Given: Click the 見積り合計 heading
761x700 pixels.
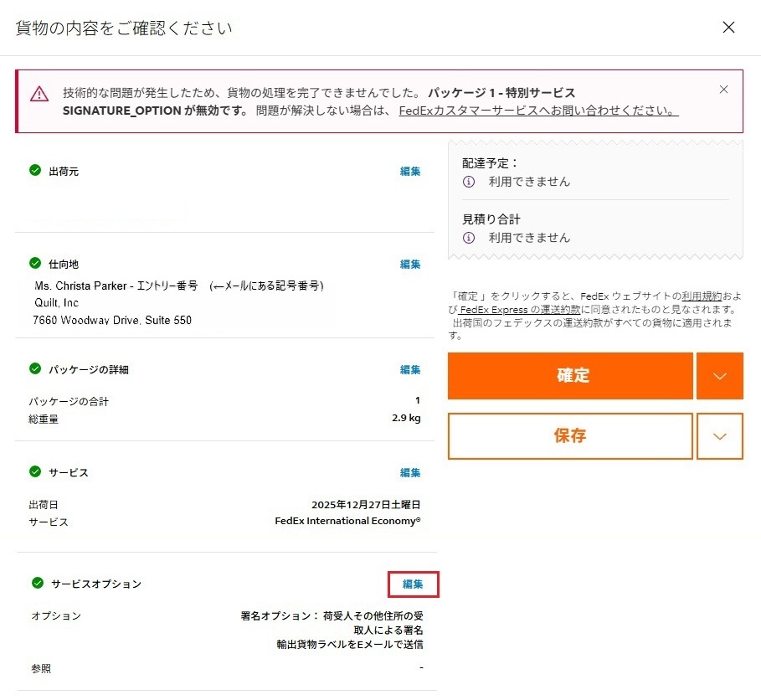Looking at the screenshot, I should click(491, 219).
